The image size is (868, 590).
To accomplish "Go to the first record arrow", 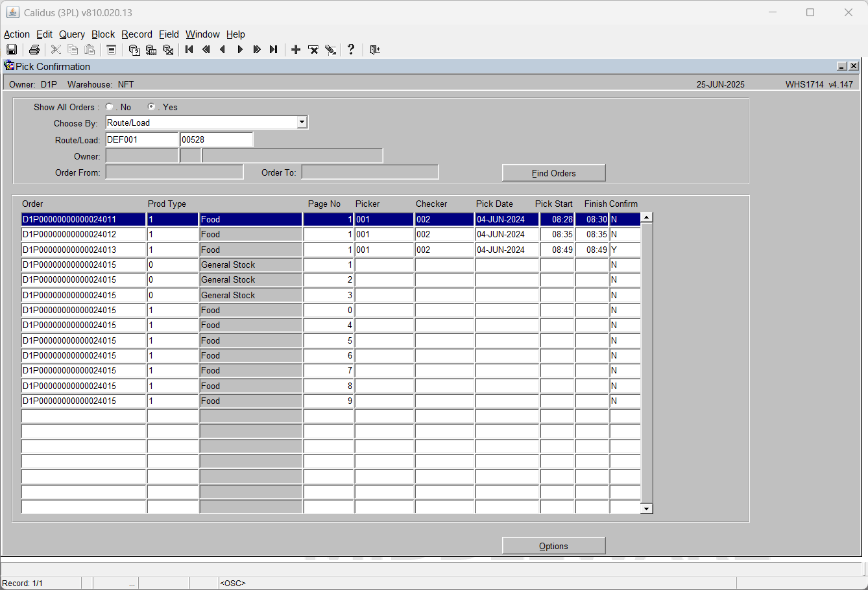I will (x=189, y=50).
